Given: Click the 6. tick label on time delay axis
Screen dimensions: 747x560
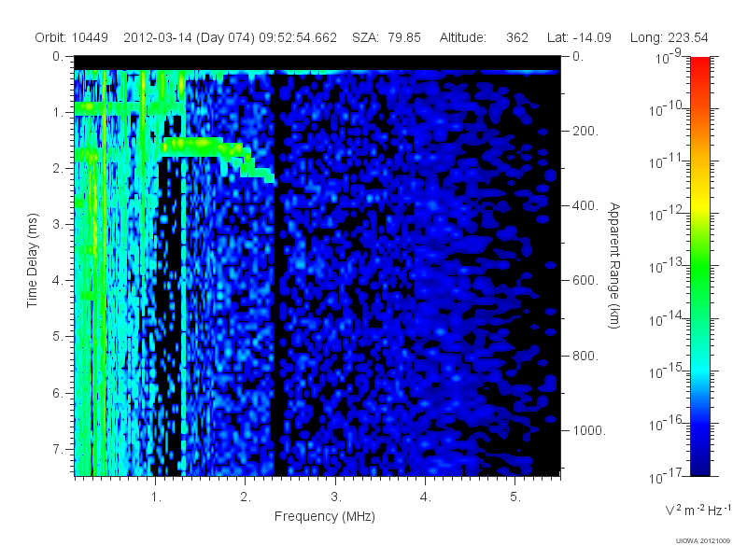Looking at the screenshot, I should [x=58, y=393].
